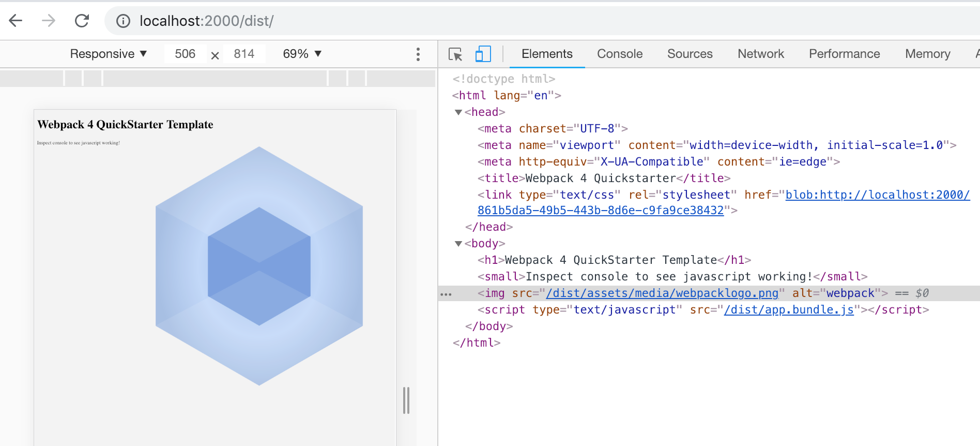
Task: Switch to the Console tab
Action: pos(619,54)
